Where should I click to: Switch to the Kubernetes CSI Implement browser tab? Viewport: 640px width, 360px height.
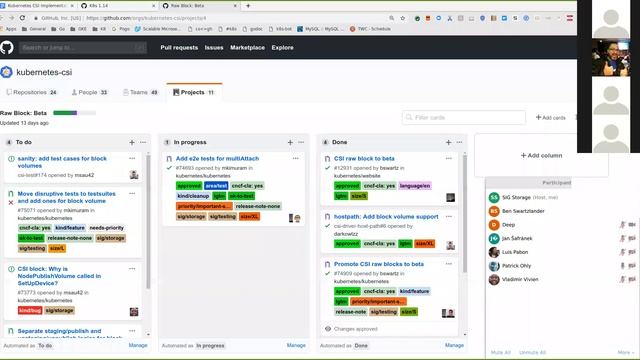(x=37, y=6)
